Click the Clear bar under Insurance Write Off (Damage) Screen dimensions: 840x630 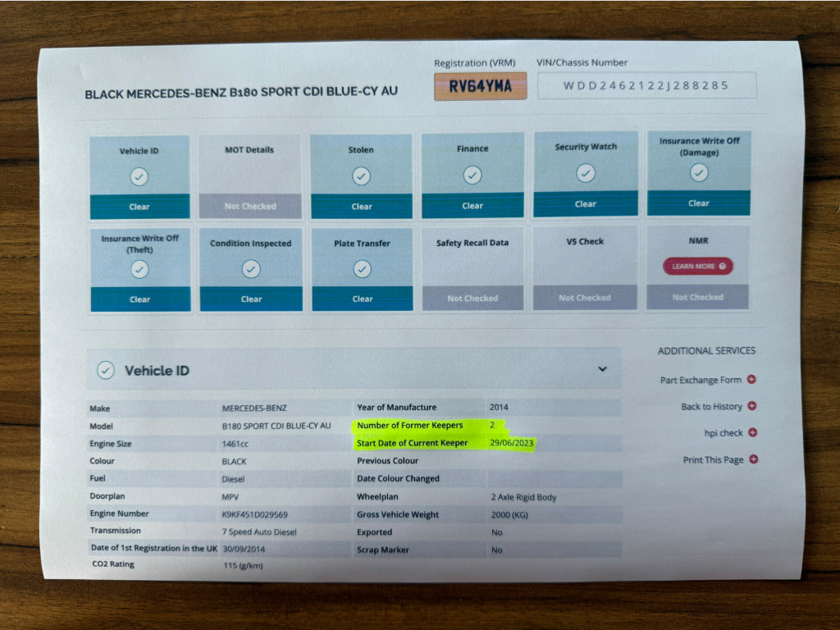tap(699, 203)
